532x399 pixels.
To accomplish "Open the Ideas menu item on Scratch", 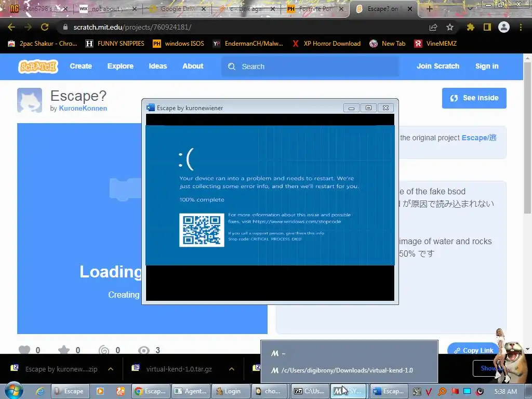I will 158,66.
